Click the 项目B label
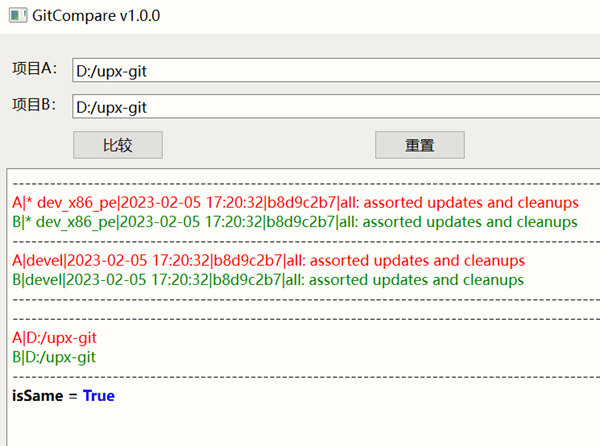600x446 pixels. [34, 104]
